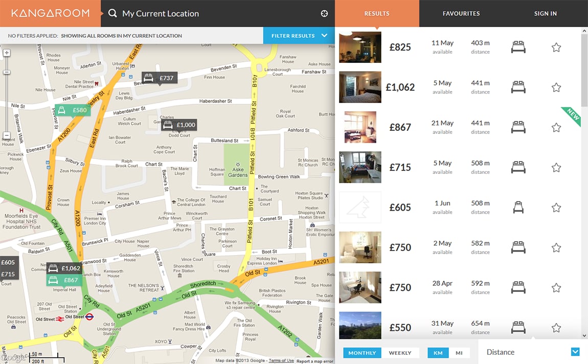Click SIGN IN

[x=545, y=13]
